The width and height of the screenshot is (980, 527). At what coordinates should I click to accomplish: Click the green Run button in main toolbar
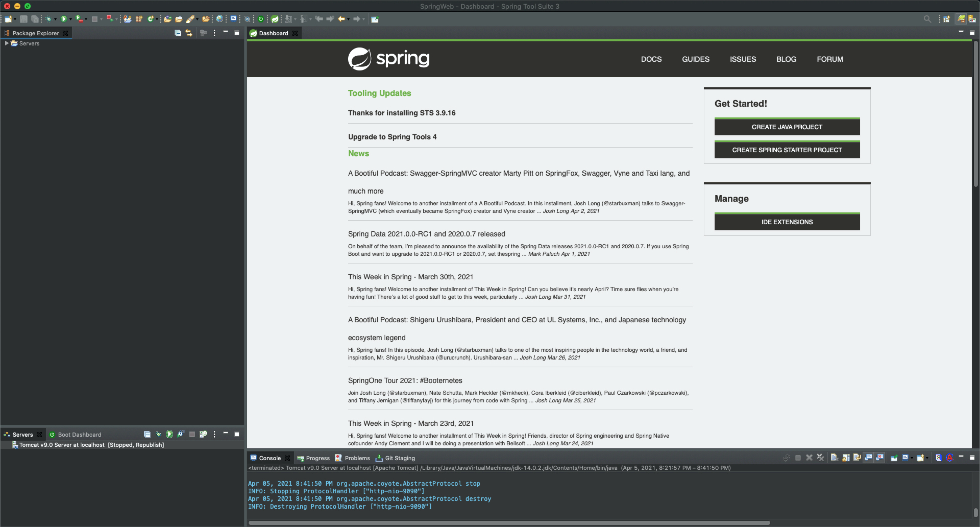[x=64, y=19]
